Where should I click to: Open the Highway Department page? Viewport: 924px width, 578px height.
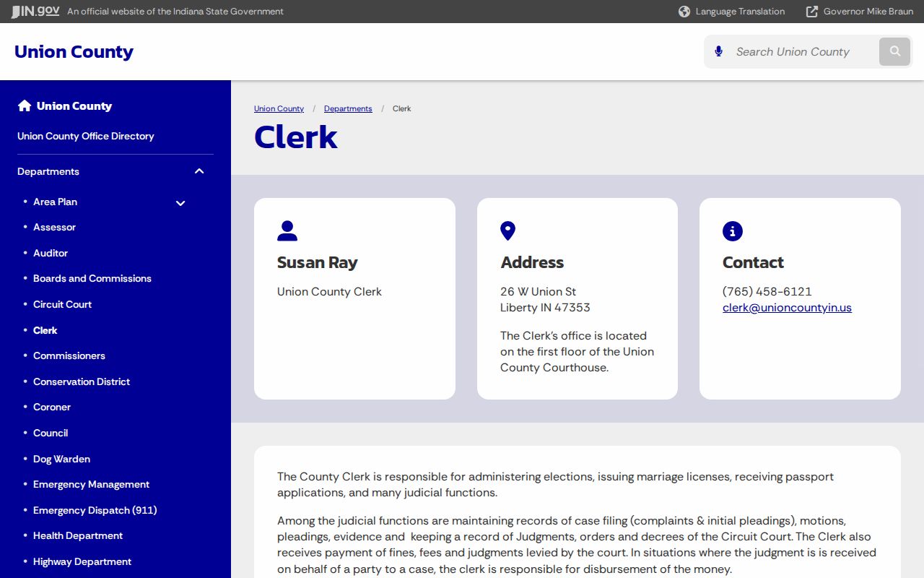pyautogui.click(x=82, y=561)
